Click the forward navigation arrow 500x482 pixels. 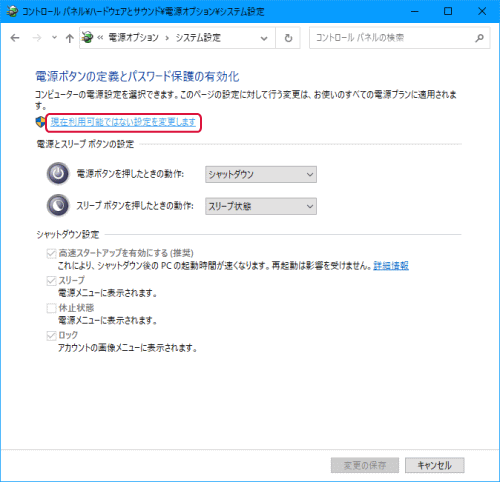pos(37,38)
